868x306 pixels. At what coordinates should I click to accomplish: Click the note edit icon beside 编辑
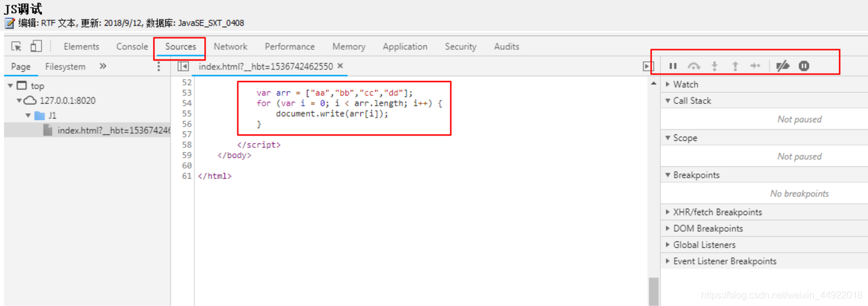click(9, 23)
